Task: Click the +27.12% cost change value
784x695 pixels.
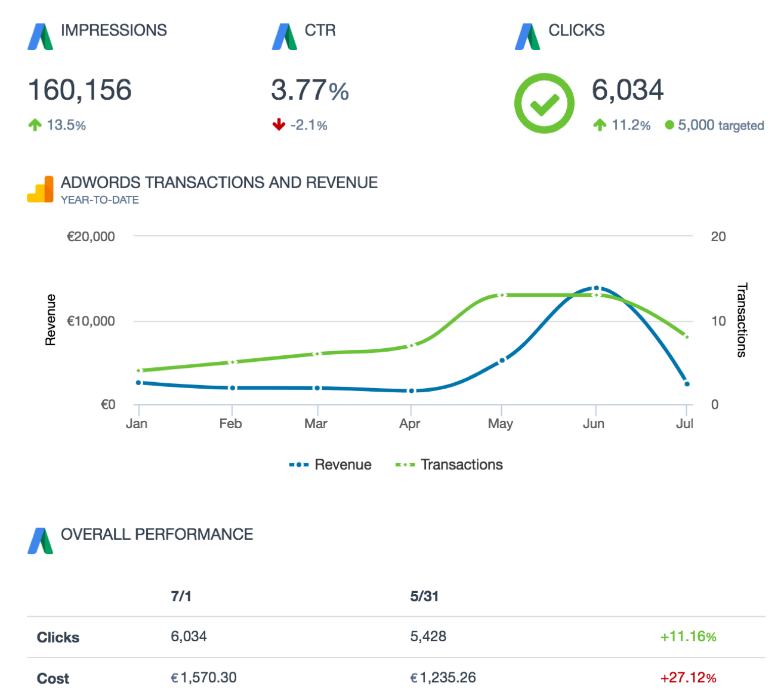Action: pyautogui.click(x=688, y=678)
